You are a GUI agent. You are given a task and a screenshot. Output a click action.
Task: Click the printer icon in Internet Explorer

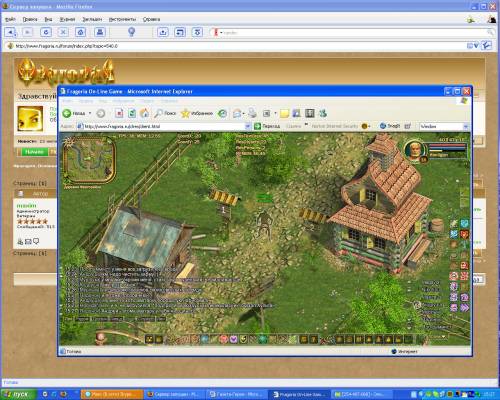click(252, 113)
